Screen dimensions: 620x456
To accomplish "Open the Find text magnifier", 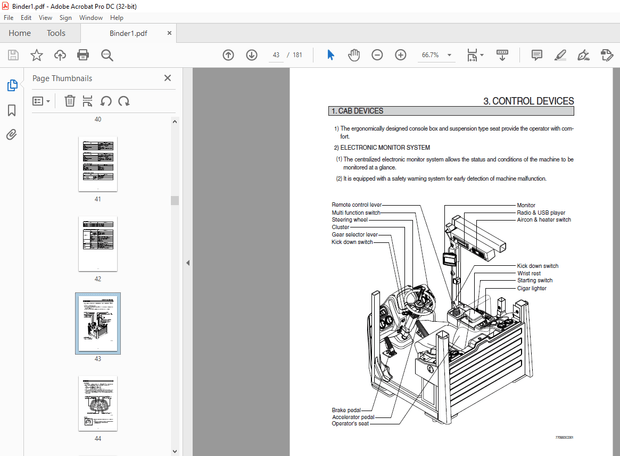I will coord(108,55).
